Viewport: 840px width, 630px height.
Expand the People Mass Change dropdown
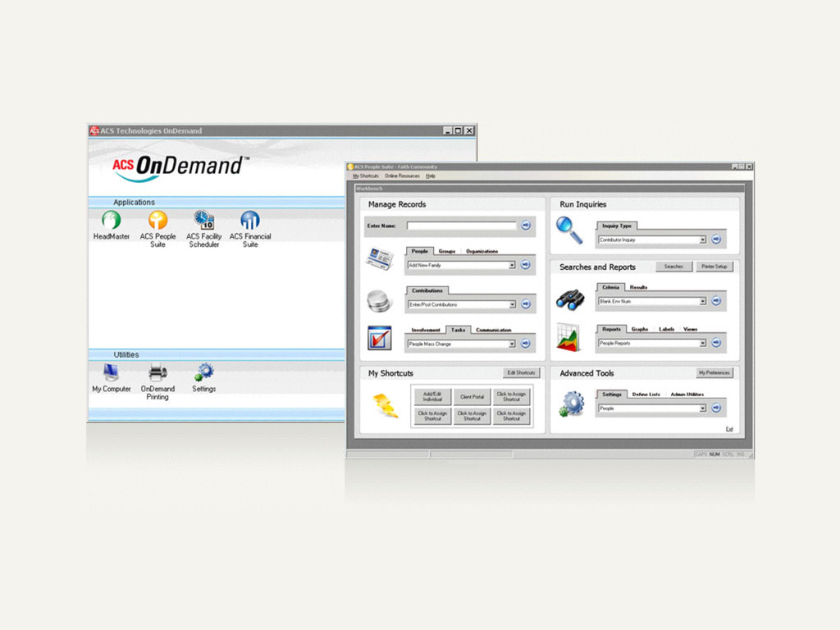pos(512,344)
